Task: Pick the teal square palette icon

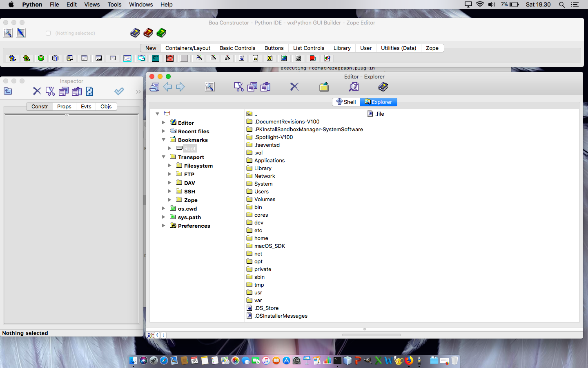Action: [x=156, y=58]
